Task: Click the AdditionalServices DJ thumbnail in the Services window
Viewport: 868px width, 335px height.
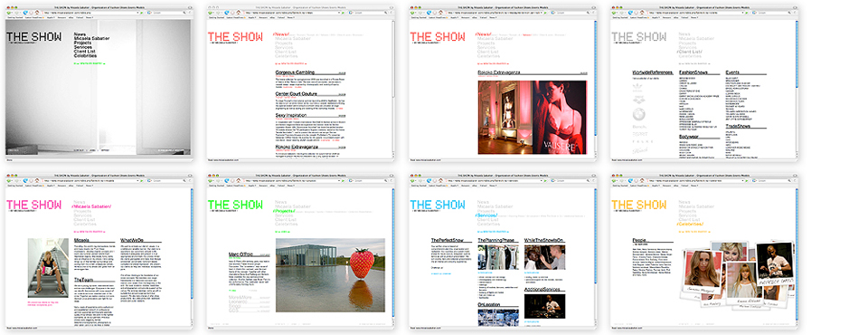Action: click(x=544, y=306)
